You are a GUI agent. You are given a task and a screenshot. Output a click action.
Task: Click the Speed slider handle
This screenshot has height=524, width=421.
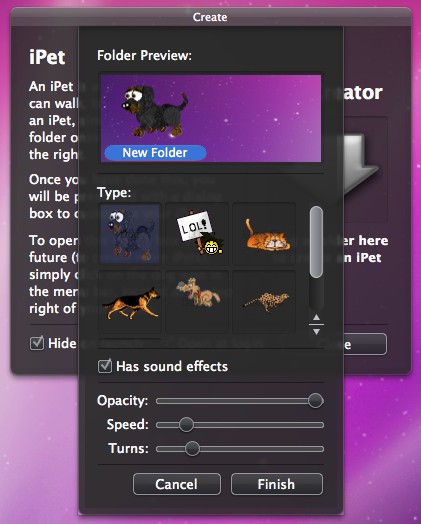(186, 425)
